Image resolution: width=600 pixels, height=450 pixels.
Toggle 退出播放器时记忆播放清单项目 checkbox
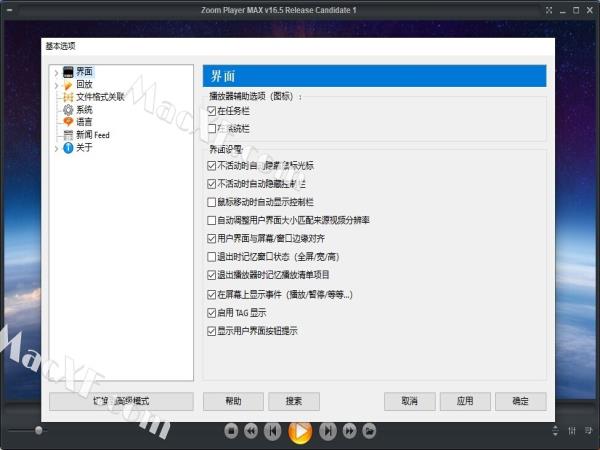(x=212, y=275)
